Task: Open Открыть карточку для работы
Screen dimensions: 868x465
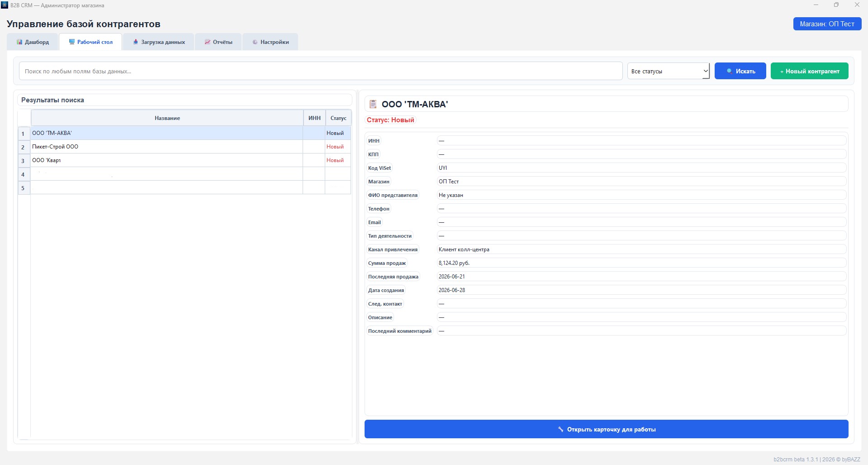Action: click(607, 429)
